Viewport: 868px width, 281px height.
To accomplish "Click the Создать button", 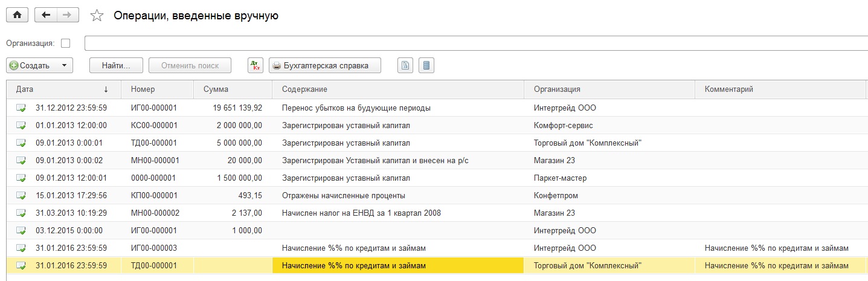I will coord(31,65).
